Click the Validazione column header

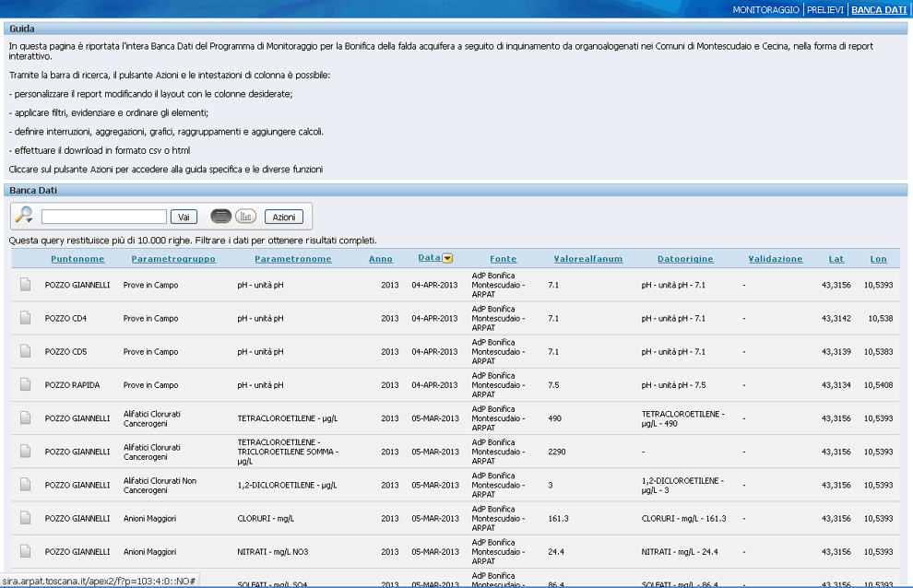point(775,259)
